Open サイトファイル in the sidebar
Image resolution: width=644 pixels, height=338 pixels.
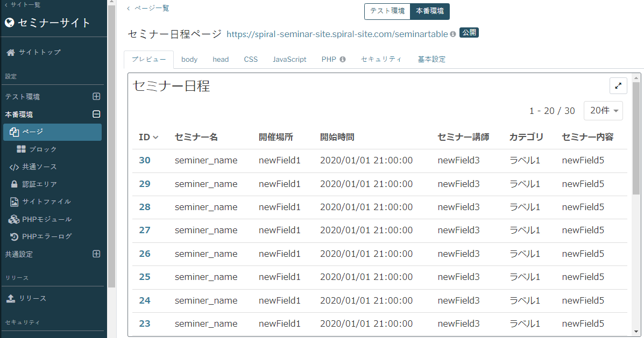(40, 202)
